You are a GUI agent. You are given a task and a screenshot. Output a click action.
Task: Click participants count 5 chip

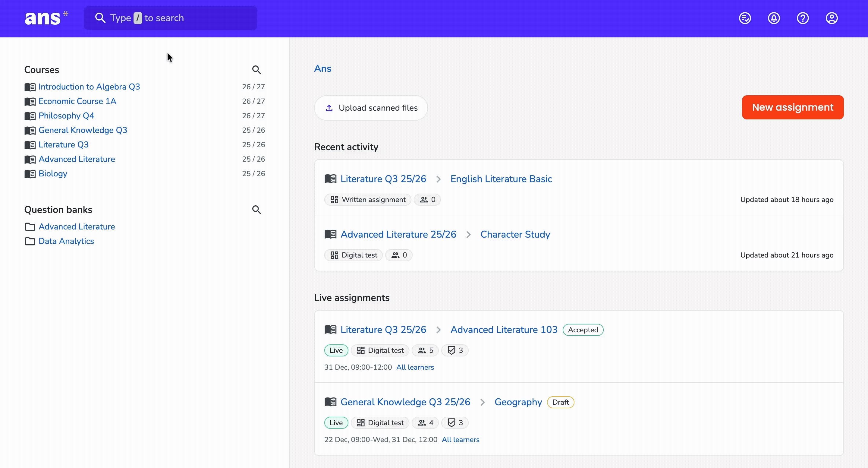(x=425, y=350)
